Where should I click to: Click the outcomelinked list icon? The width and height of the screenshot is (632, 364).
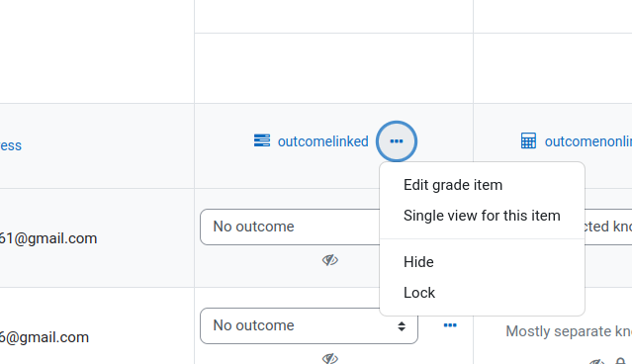(x=262, y=140)
